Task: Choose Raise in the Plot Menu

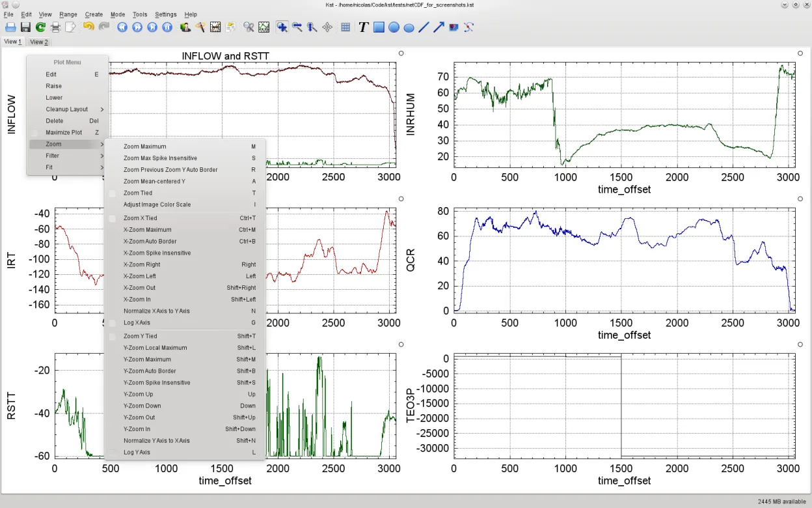Action: coord(67,86)
